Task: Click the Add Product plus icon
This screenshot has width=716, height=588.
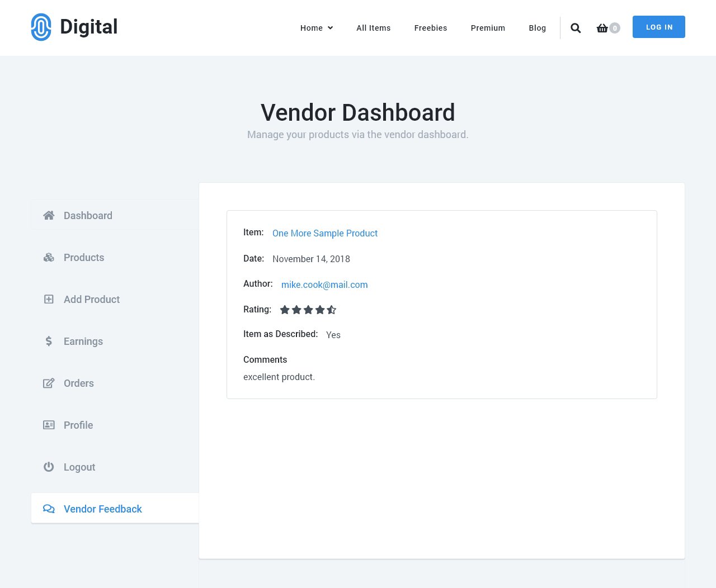Action: pyautogui.click(x=49, y=300)
